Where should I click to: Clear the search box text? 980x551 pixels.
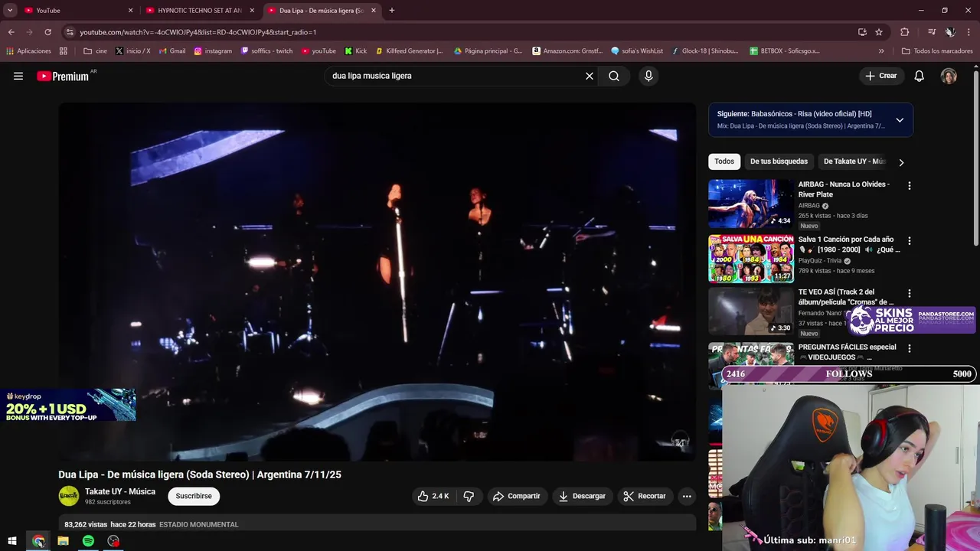[590, 76]
